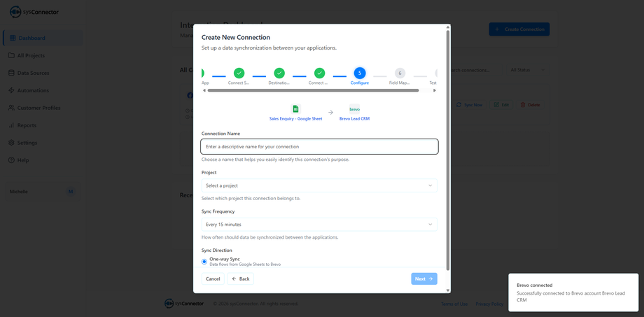Click the Google Sheets source icon
This screenshot has height=317, width=644.
pyautogui.click(x=295, y=108)
